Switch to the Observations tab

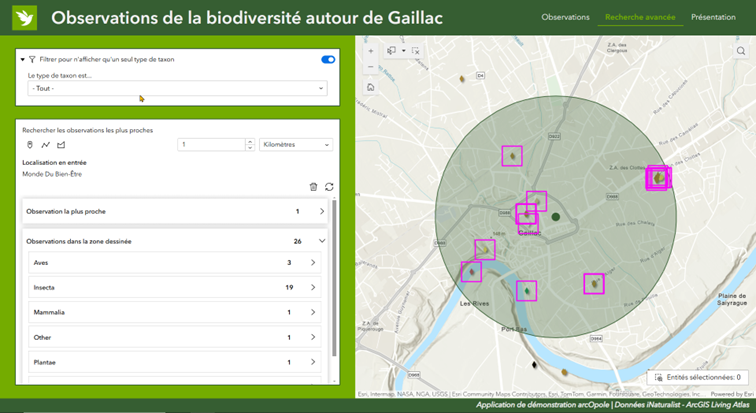[x=565, y=17]
